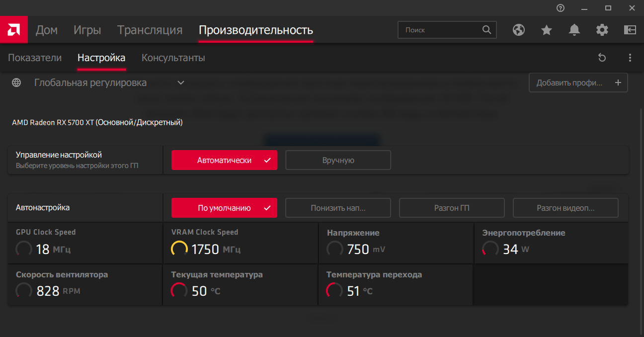Click the AMD Radeon RX 5700 XT label
The width and height of the screenshot is (644, 337).
[97, 122]
